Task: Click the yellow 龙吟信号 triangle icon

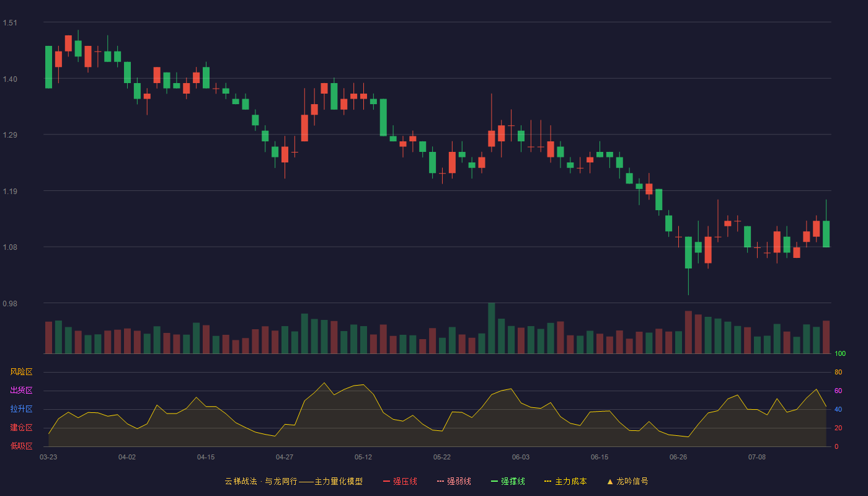Action: pos(610,481)
